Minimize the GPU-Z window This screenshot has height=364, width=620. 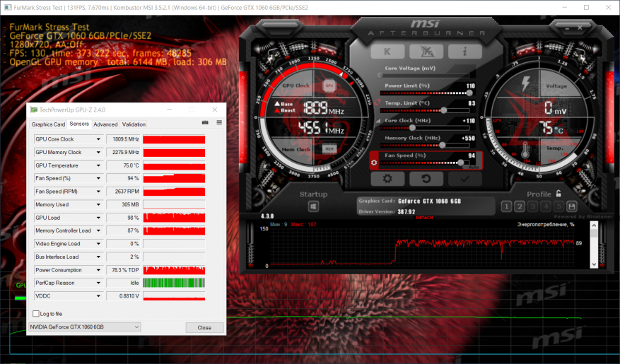(169, 110)
